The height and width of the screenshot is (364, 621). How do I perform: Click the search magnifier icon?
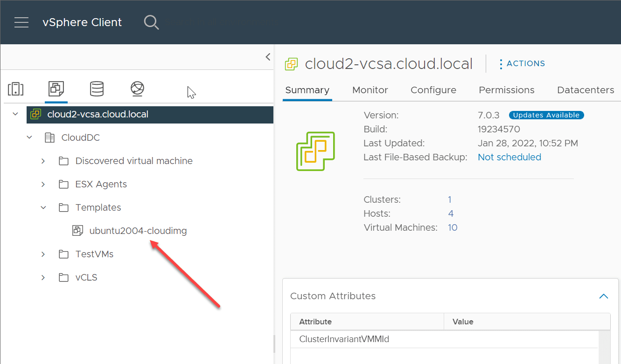point(151,22)
